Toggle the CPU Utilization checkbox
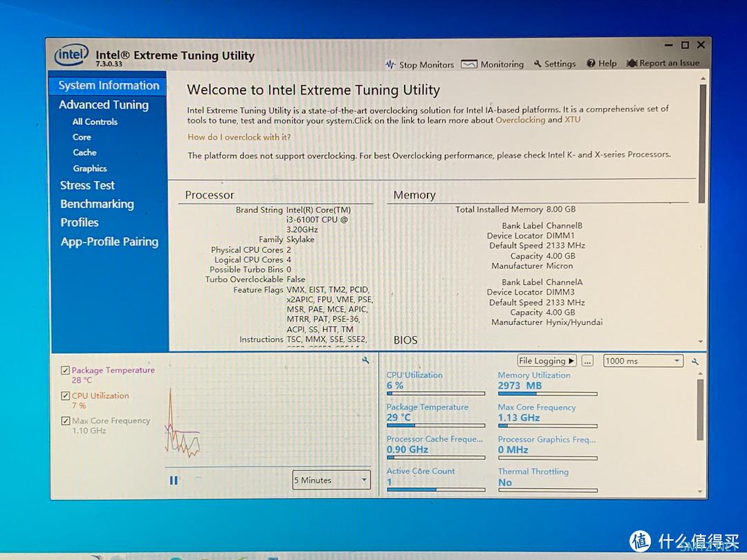This screenshot has width=747, height=560. point(65,395)
